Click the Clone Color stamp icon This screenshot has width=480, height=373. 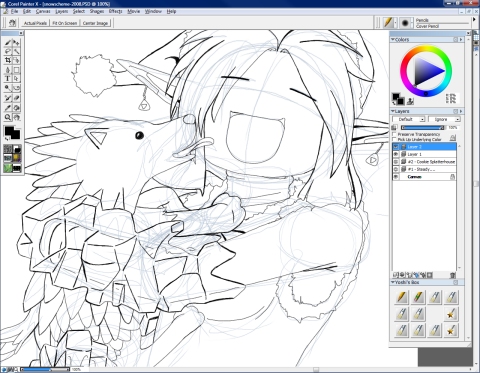click(x=411, y=101)
